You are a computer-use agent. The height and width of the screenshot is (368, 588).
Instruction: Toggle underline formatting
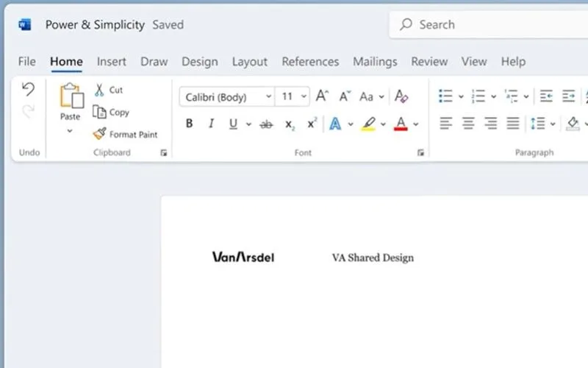pyautogui.click(x=233, y=124)
